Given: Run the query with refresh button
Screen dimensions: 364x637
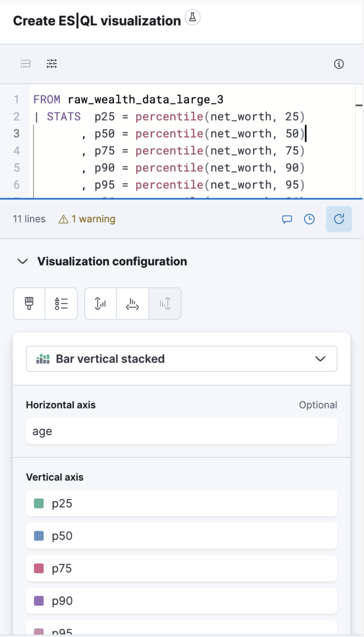Looking at the screenshot, I should [338, 219].
